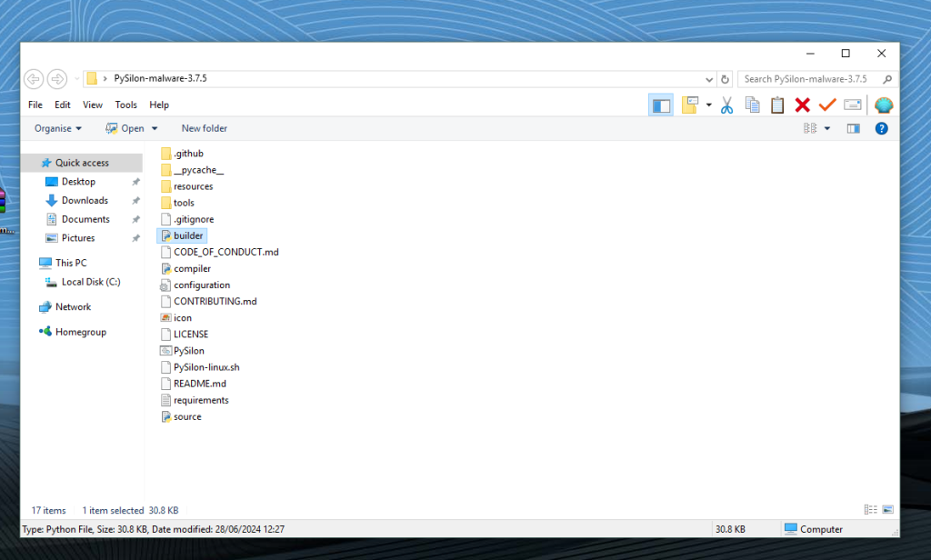This screenshot has height=560, width=931.
Task: Open the address bar history dropdown
Action: point(709,78)
